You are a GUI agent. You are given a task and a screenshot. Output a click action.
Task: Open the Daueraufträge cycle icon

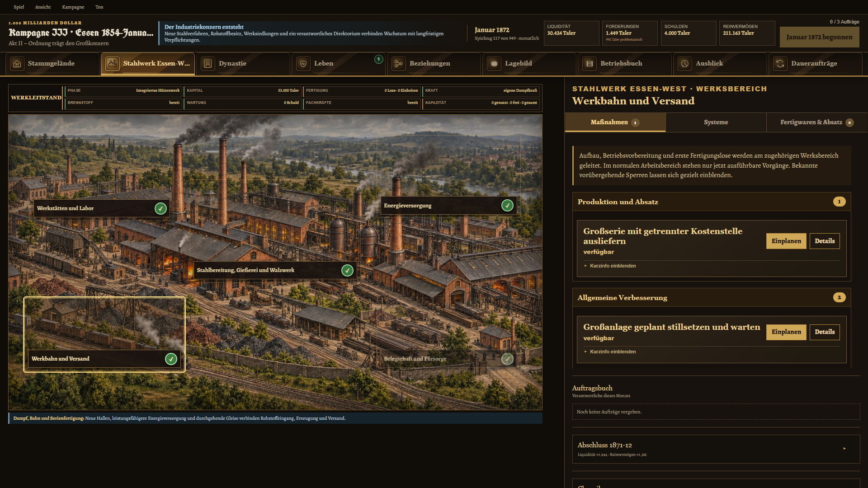780,64
